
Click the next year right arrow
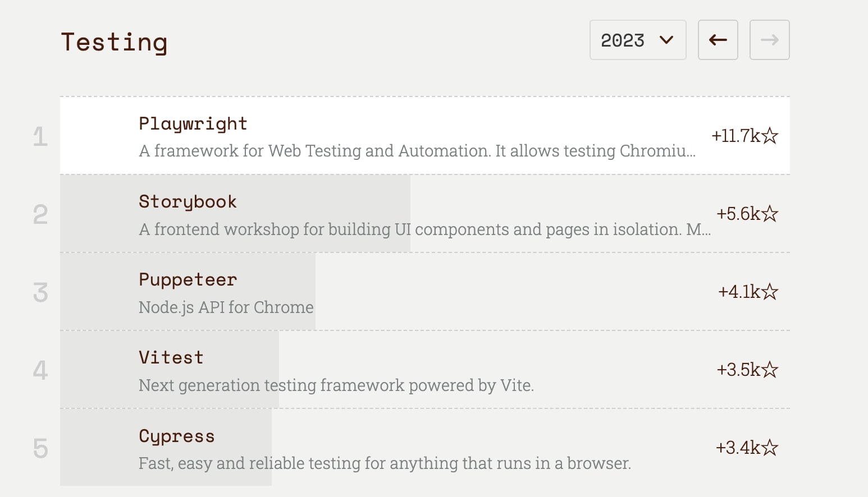(769, 40)
